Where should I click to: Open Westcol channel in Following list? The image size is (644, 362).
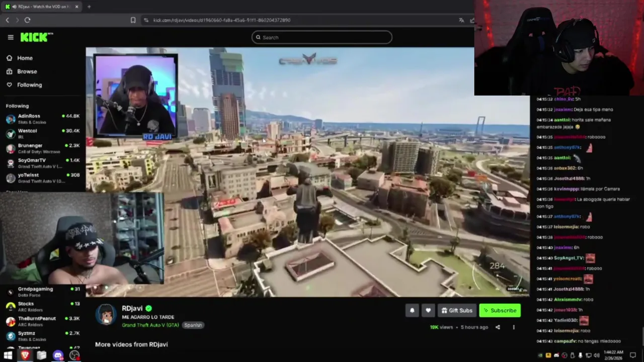43,133
